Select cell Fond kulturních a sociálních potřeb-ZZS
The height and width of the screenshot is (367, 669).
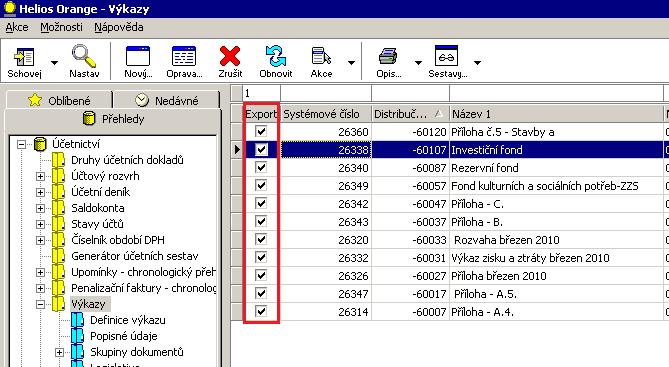click(x=556, y=186)
